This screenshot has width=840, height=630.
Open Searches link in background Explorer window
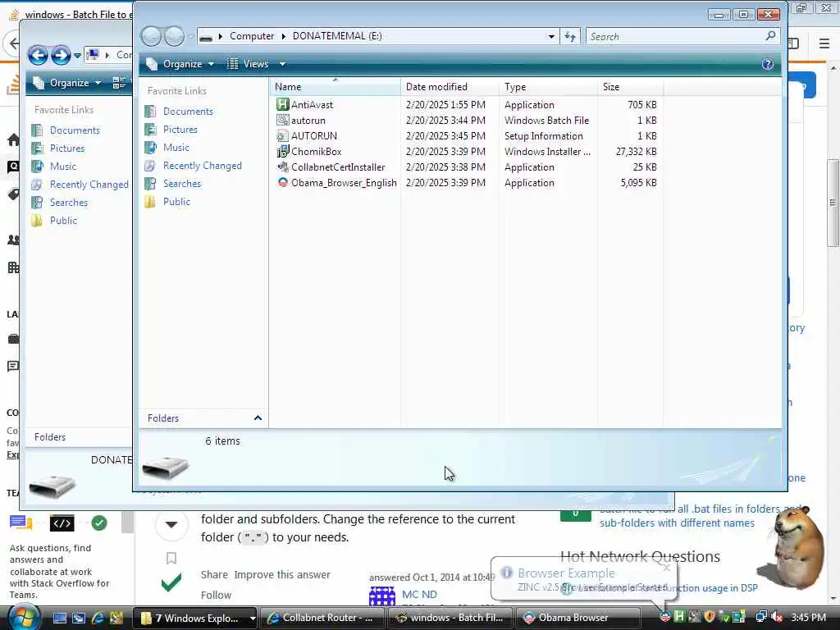tap(69, 203)
